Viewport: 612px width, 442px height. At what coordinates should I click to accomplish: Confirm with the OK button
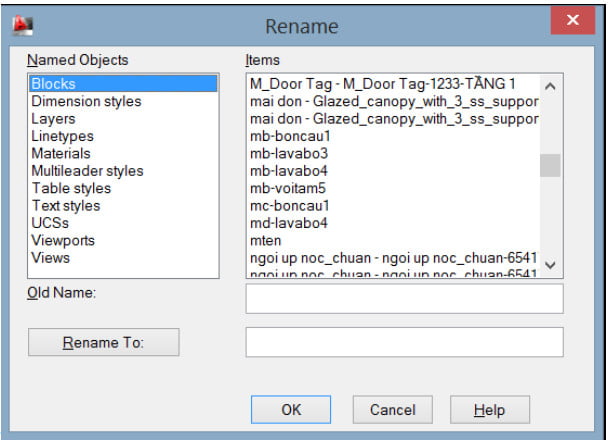click(291, 410)
